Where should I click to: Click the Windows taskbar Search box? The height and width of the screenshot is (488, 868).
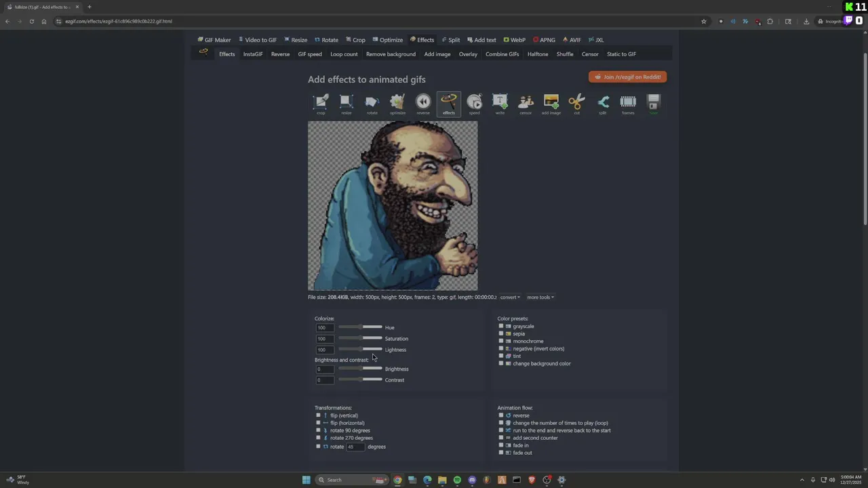coord(352,480)
